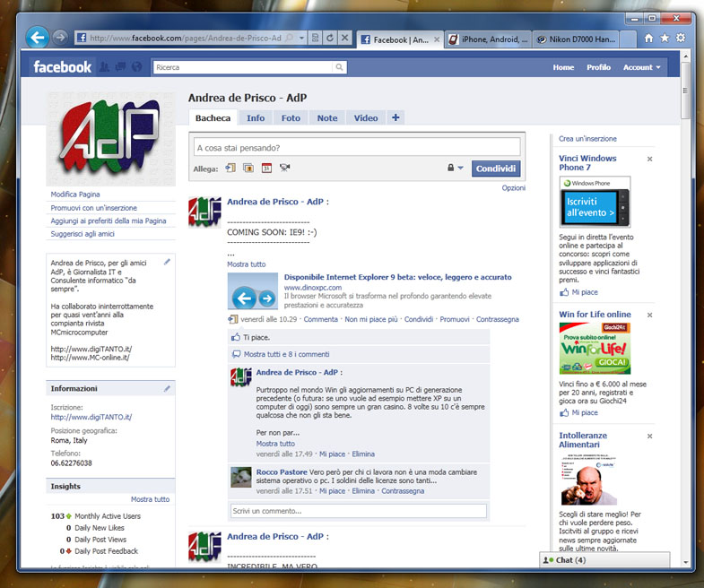The width and height of the screenshot is (704, 588).
Task: Click scrollbar down arrow
Action: pyautogui.click(x=685, y=562)
